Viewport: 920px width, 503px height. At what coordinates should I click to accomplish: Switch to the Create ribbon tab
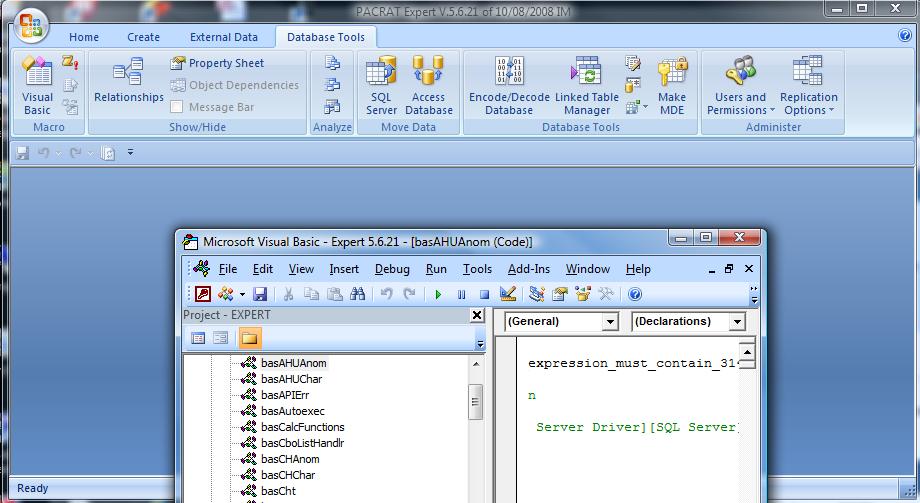[x=143, y=37]
